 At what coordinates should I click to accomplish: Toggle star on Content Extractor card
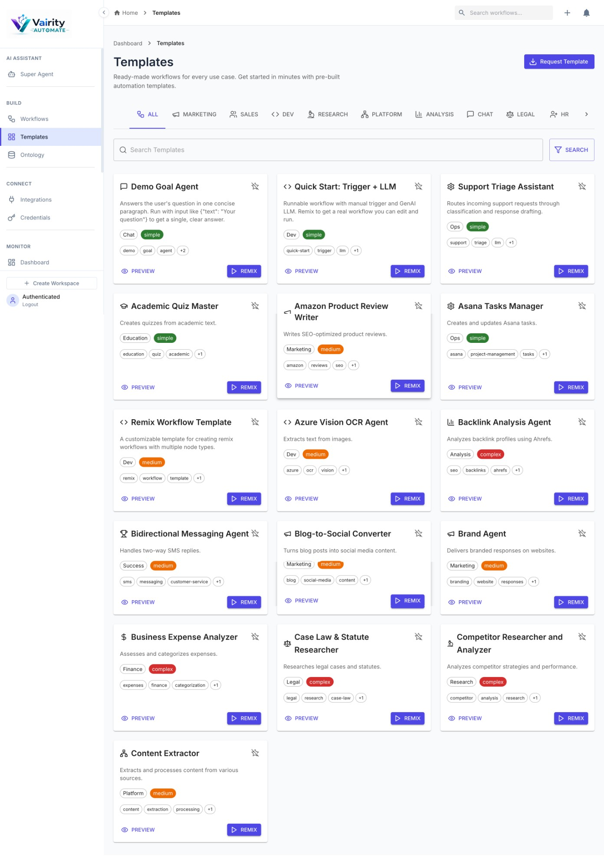(x=255, y=753)
